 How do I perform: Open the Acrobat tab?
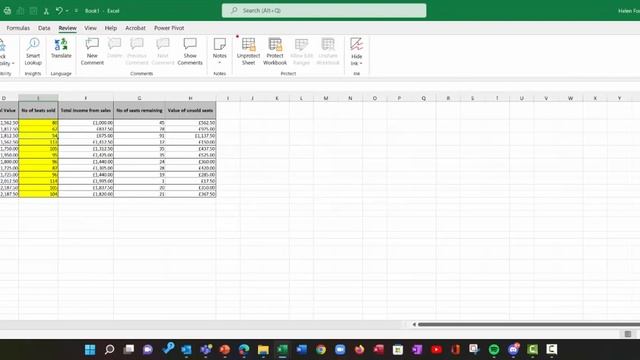pos(135,28)
